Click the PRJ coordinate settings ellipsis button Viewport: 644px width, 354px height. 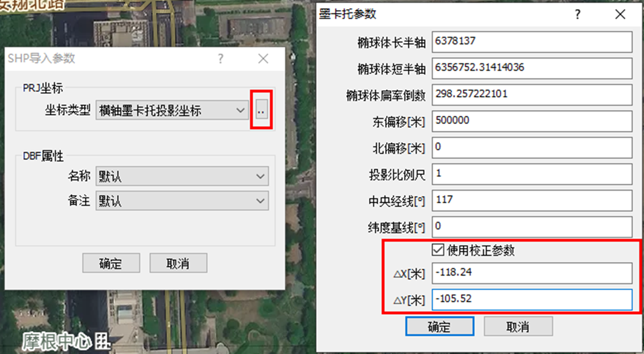pos(261,110)
